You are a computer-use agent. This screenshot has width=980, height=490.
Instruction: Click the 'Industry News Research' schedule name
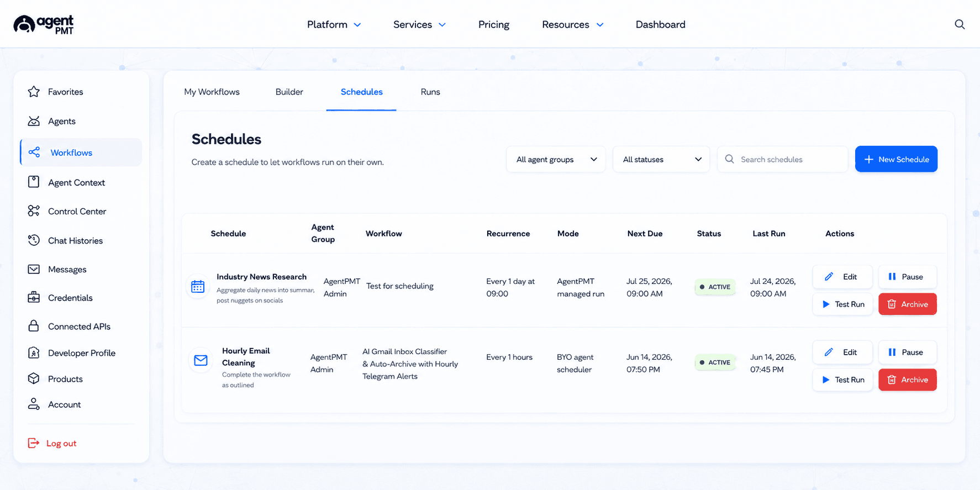click(261, 276)
